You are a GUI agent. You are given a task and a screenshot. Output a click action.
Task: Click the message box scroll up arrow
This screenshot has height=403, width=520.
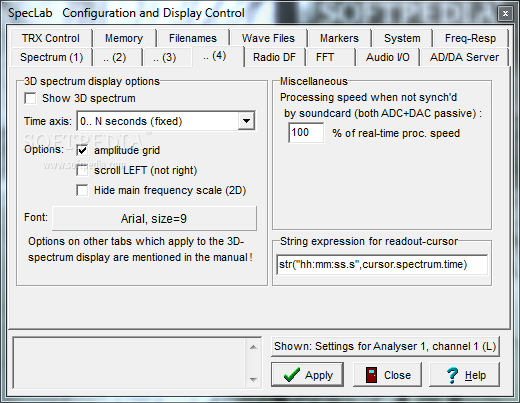tap(253, 347)
